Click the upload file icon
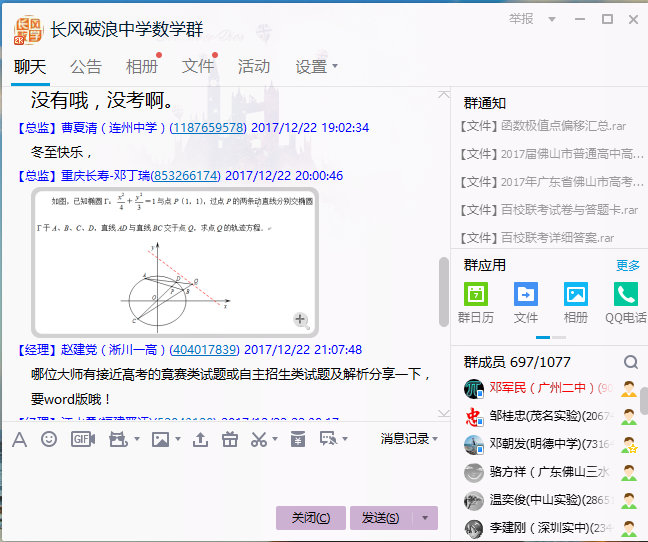Screen dimensions: 648x542 (200, 439)
